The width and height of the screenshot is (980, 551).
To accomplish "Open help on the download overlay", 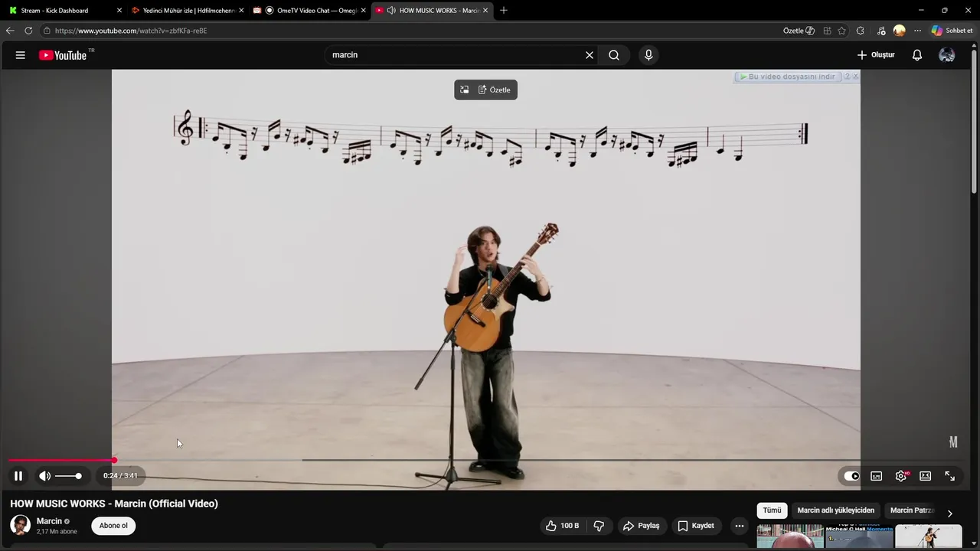I will tap(848, 77).
